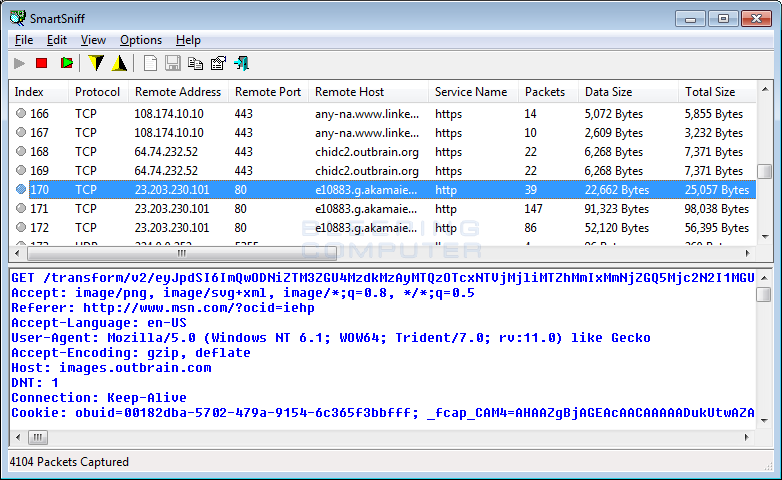This screenshot has width=782, height=480.
Task: Sort by Total Size column header
Action: [x=717, y=92]
